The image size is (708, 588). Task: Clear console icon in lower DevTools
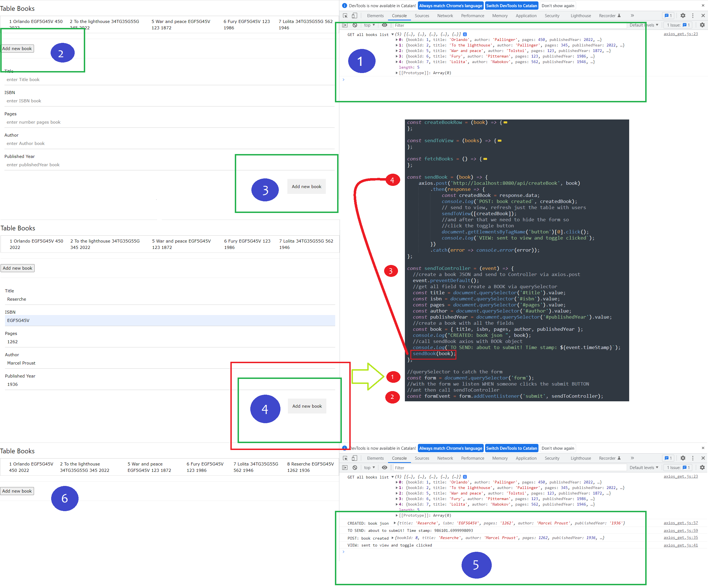[x=355, y=467]
